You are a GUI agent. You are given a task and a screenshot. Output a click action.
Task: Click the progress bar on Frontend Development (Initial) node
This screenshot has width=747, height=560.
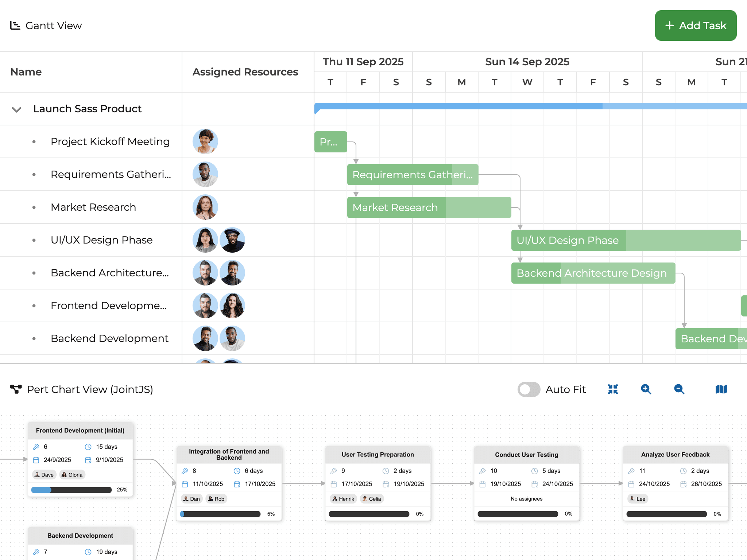[71, 490]
